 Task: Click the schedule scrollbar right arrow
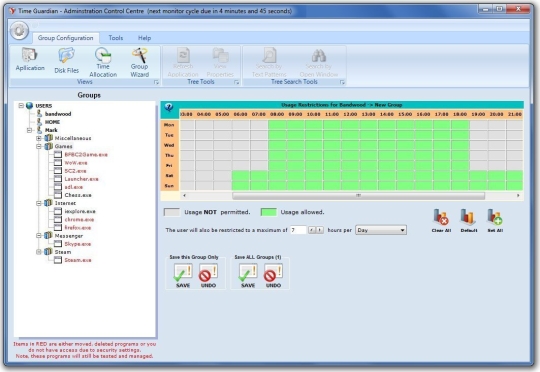pos(518,196)
